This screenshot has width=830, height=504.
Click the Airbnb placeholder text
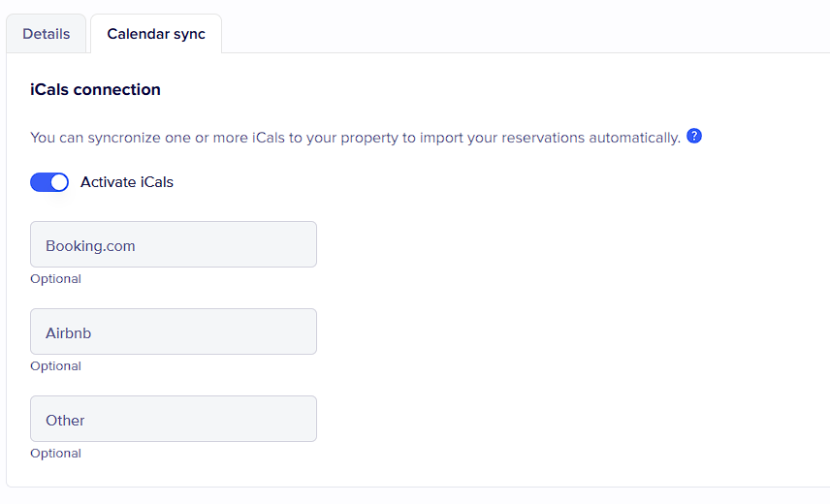tap(69, 333)
